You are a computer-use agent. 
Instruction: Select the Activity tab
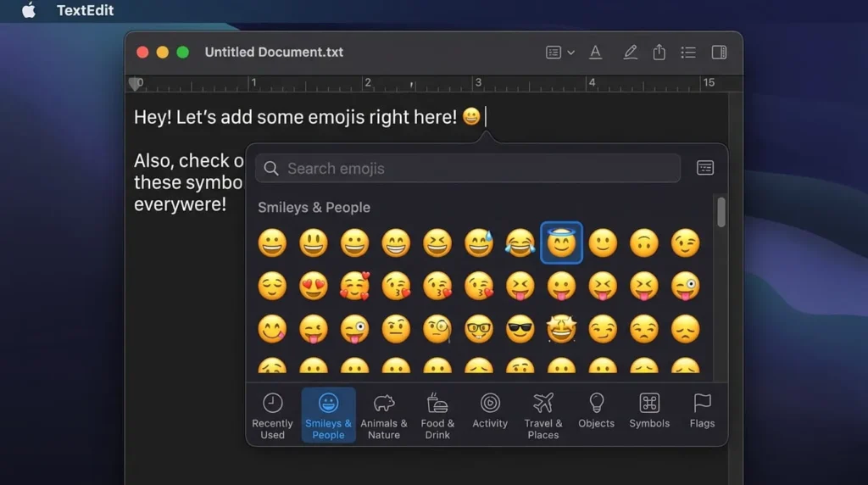click(x=490, y=410)
